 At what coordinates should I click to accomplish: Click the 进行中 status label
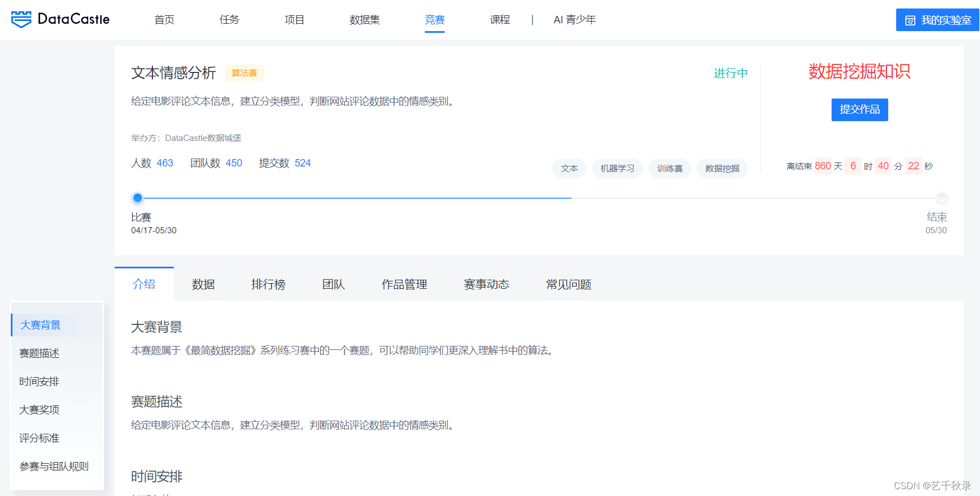(731, 73)
